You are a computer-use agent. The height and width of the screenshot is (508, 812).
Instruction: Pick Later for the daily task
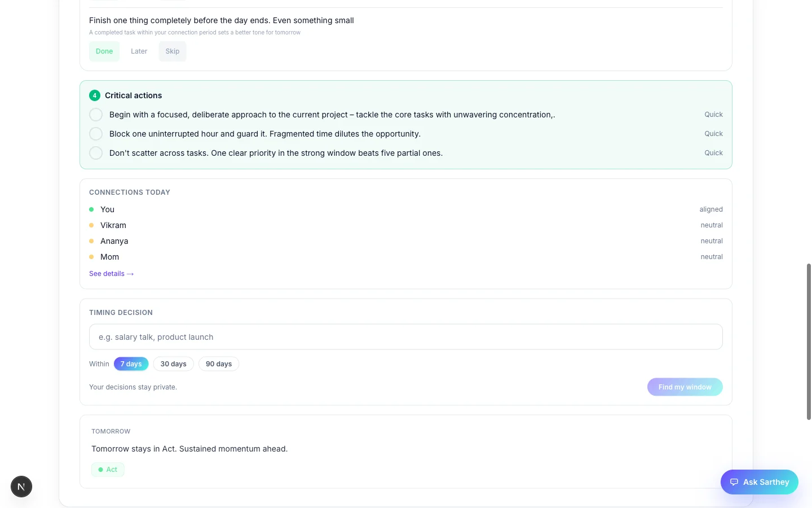coord(139,51)
